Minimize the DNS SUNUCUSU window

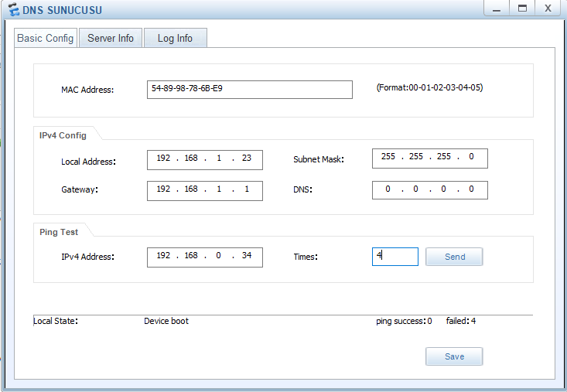pos(496,9)
